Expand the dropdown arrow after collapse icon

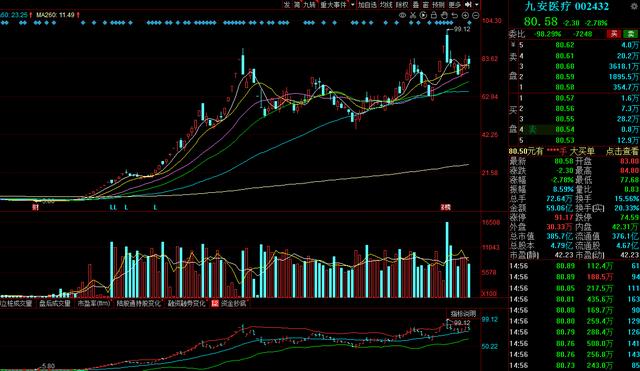pyautogui.click(x=477, y=4)
